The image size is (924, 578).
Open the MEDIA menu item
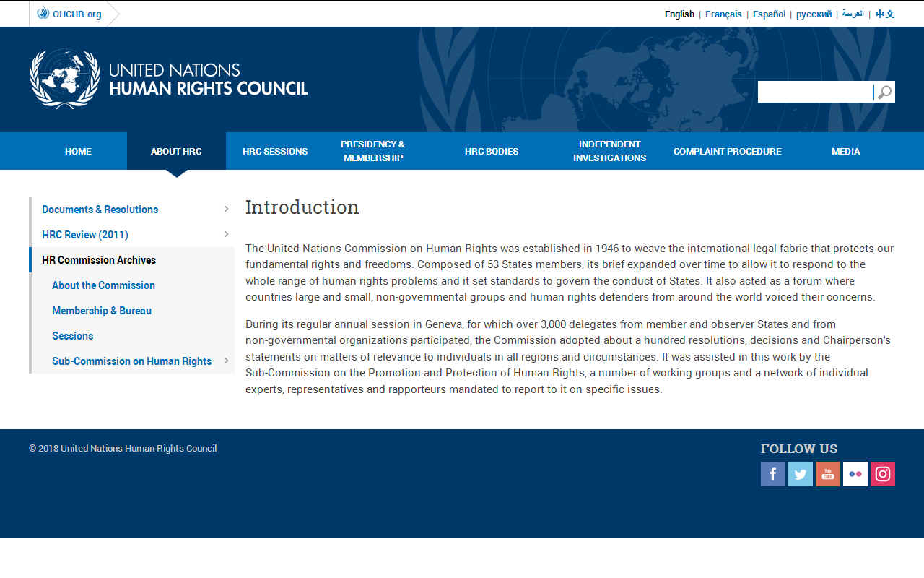(x=845, y=151)
